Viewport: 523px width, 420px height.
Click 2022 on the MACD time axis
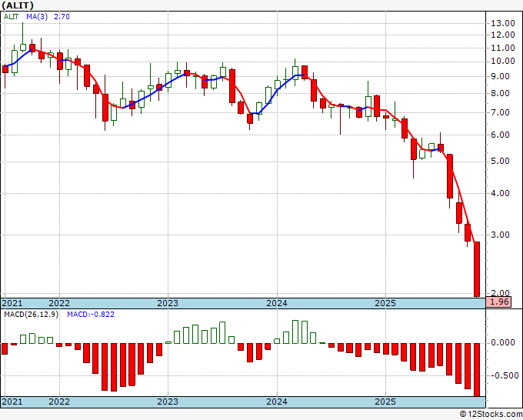tap(59, 402)
